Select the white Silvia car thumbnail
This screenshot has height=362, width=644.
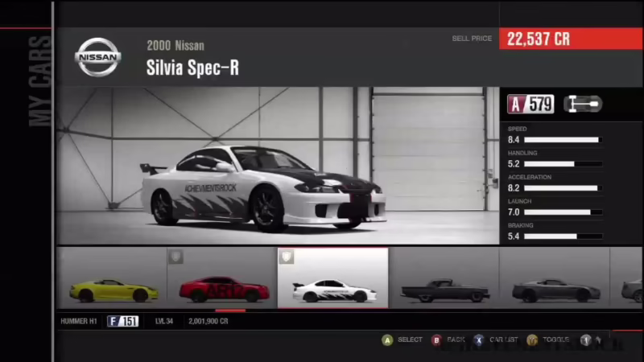pos(332,278)
